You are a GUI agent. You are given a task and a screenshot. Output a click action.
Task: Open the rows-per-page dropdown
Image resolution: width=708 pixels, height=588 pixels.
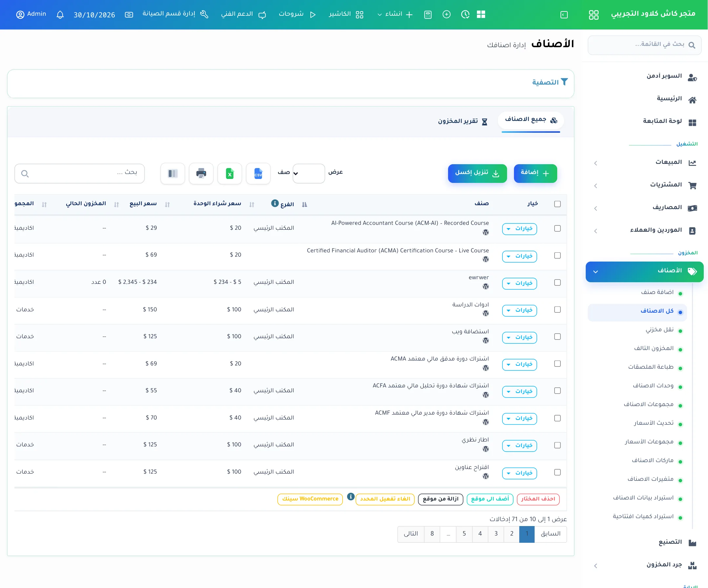point(308,173)
